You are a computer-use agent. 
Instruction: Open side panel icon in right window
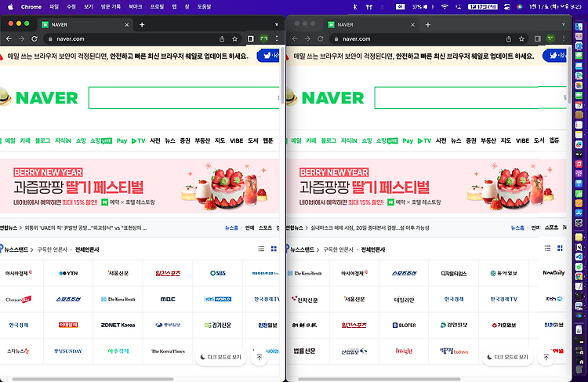point(537,38)
